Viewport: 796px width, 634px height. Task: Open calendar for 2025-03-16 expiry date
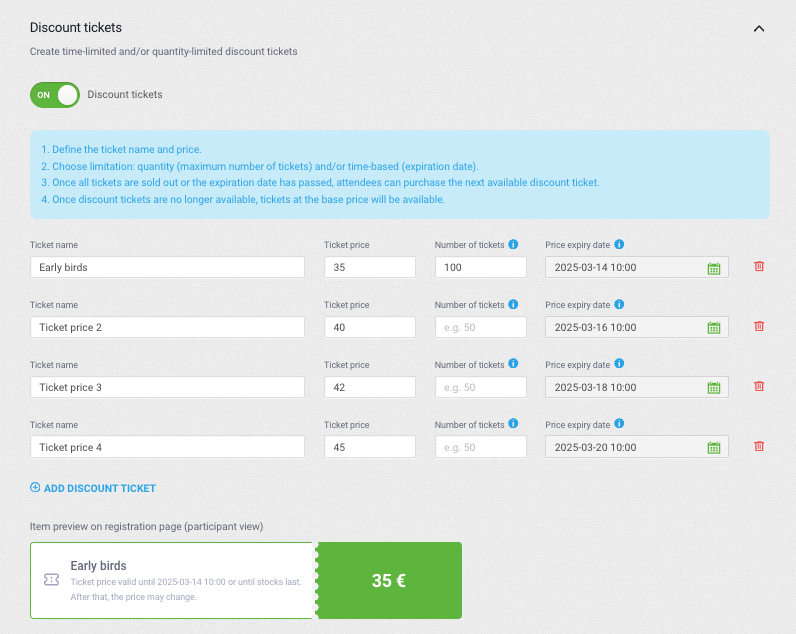(x=714, y=328)
